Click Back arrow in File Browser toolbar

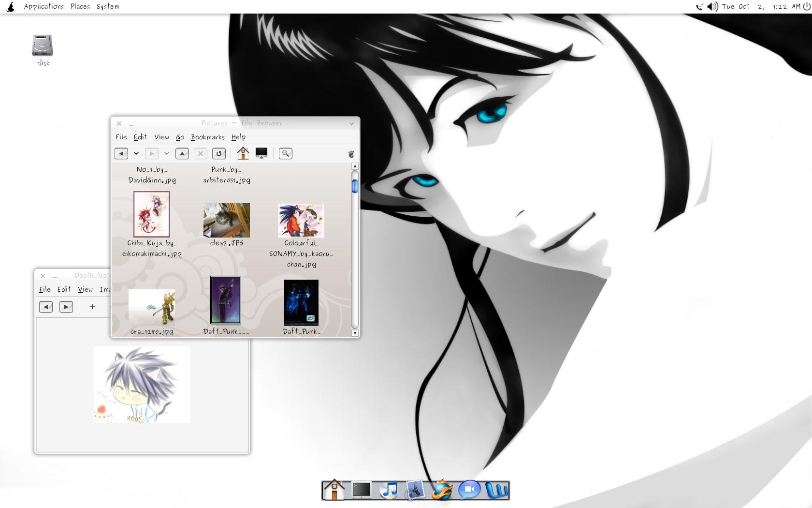(x=121, y=153)
